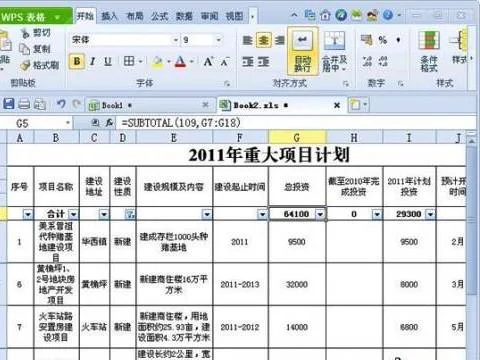Switch to the 插入 (Insert) tab
The width and height of the screenshot is (480, 360).
[x=110, y=16]
